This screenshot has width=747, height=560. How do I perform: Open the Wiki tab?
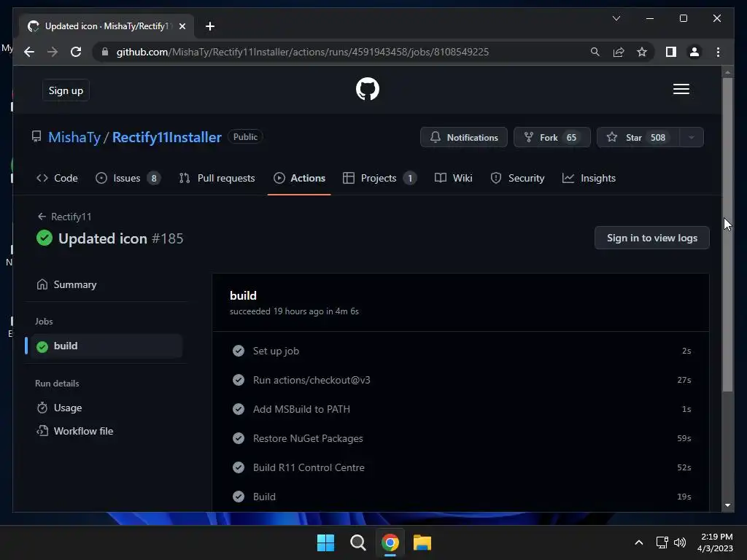pyautogui.click(x=454, y=178)
